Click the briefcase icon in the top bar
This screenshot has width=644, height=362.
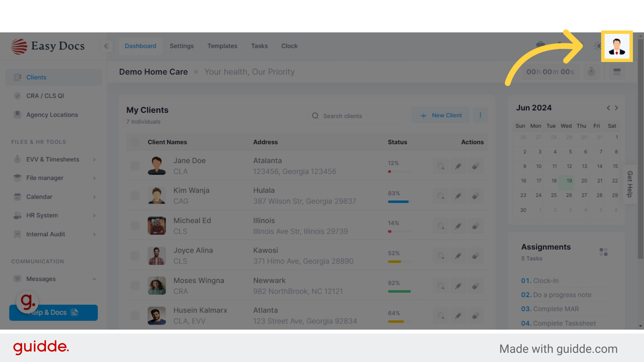click(x=540, y=44)
